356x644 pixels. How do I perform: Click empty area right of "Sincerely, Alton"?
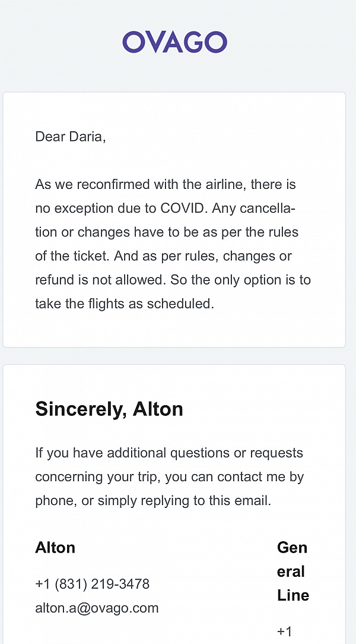point(261,409)
